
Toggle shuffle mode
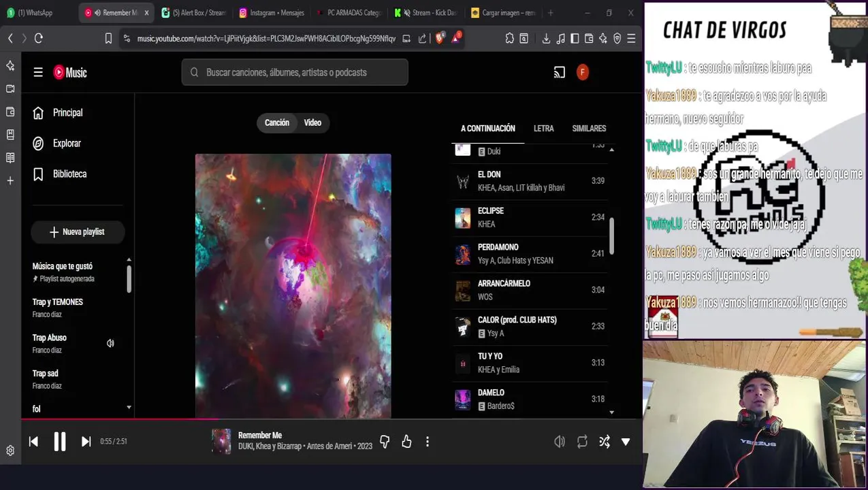605,442
